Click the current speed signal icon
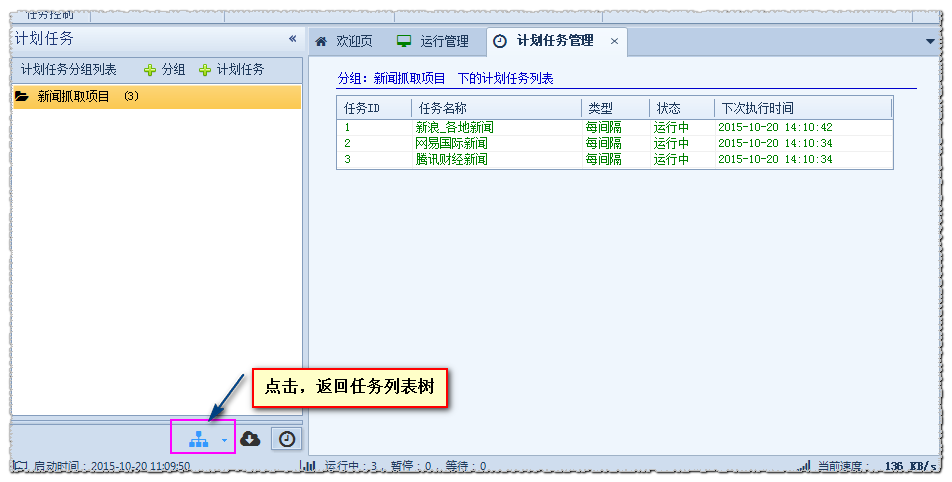The width and height of the screenshot is (952, 482). pos(804,466)
